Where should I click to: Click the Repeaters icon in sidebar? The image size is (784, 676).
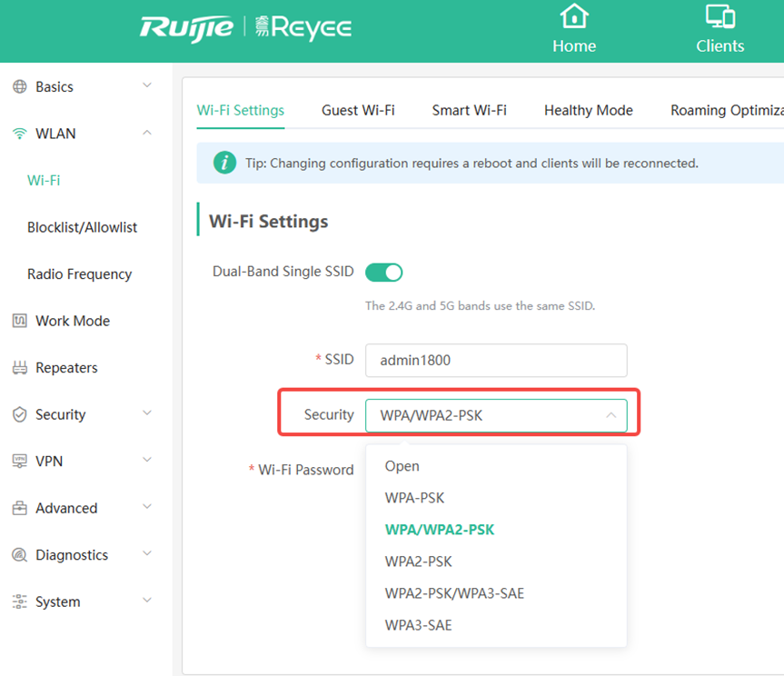[x=19, y=368]
